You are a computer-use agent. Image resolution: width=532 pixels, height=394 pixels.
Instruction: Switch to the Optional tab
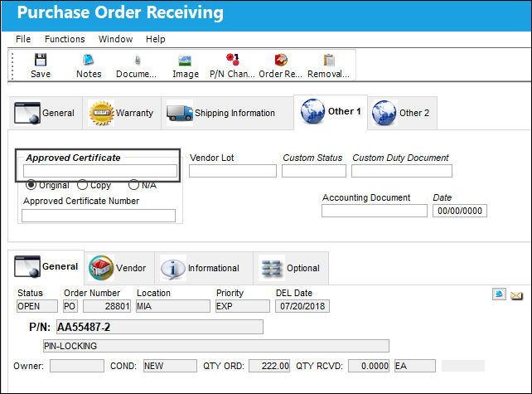tap(291, 268)
